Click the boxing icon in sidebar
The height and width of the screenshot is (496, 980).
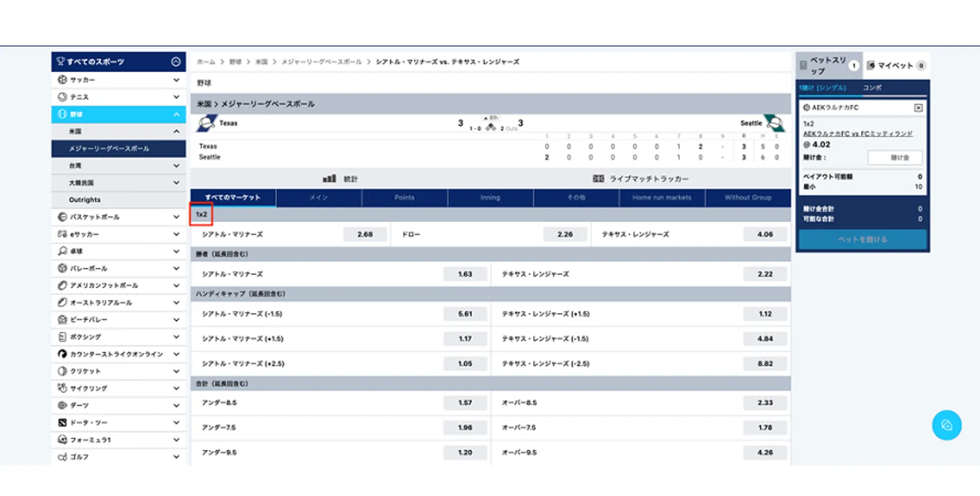[x=62, y=337]
